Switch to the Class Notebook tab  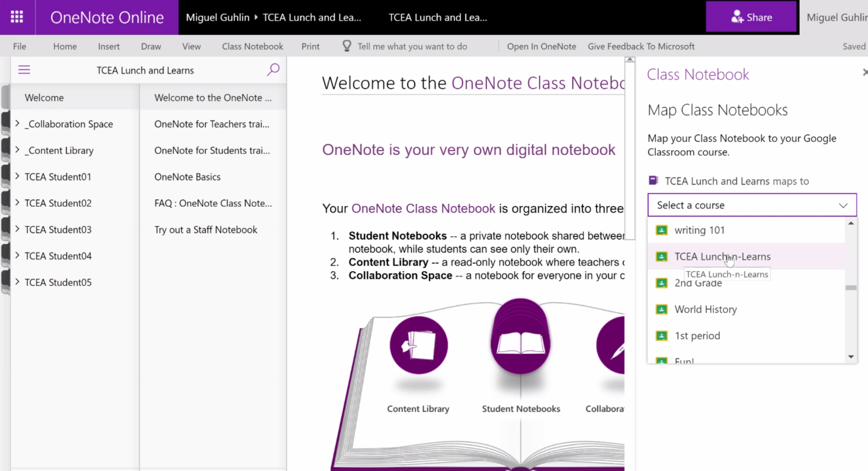coord(252,46)
